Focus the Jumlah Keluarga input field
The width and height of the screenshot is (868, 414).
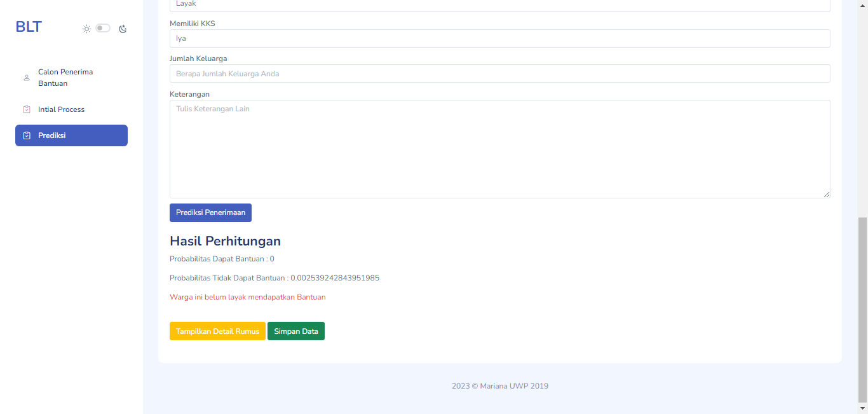499,74
